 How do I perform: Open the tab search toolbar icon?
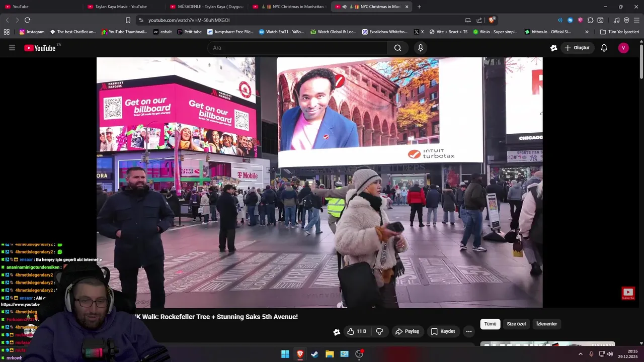coord(600,20)
